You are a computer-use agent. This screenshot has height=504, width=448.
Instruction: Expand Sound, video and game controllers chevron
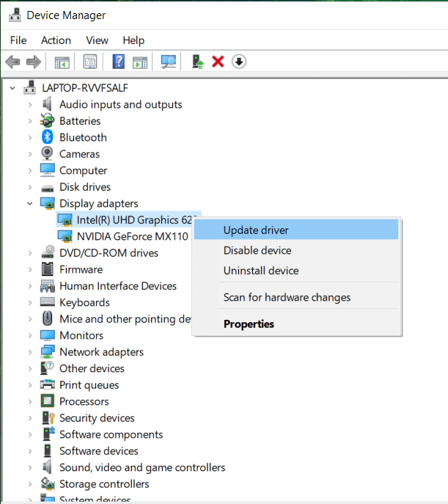pos(30,467)
